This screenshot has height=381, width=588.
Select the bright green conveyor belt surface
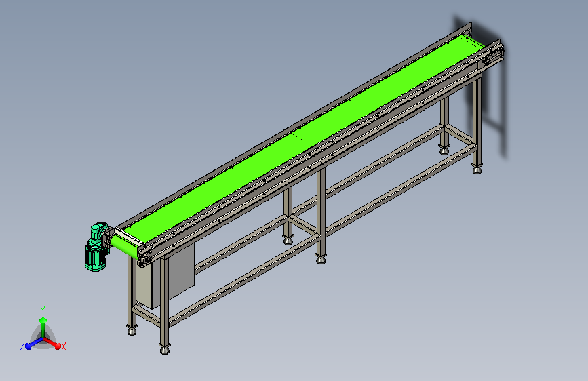coord(300,140)
